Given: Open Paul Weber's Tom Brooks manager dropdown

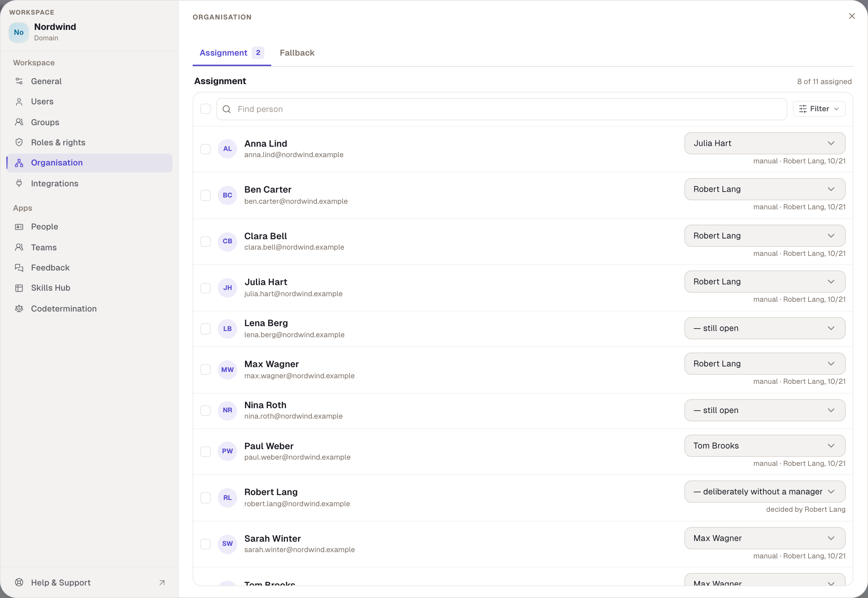Looking at the screenshot, I should click(765, 445).
